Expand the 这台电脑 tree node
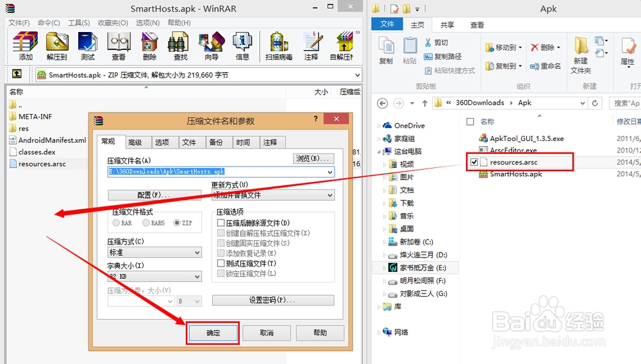641x364 pixels. click(x=379, y=152)
